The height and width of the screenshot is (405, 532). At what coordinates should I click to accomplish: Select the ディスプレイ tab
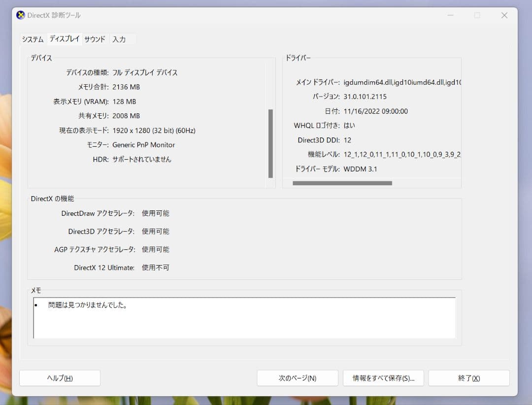pyautogui.click(x=65, y=39)
